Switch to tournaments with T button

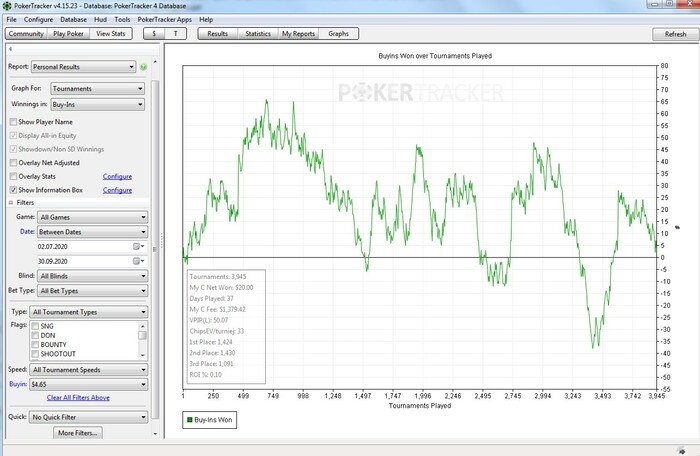click(x=176, y=34)
